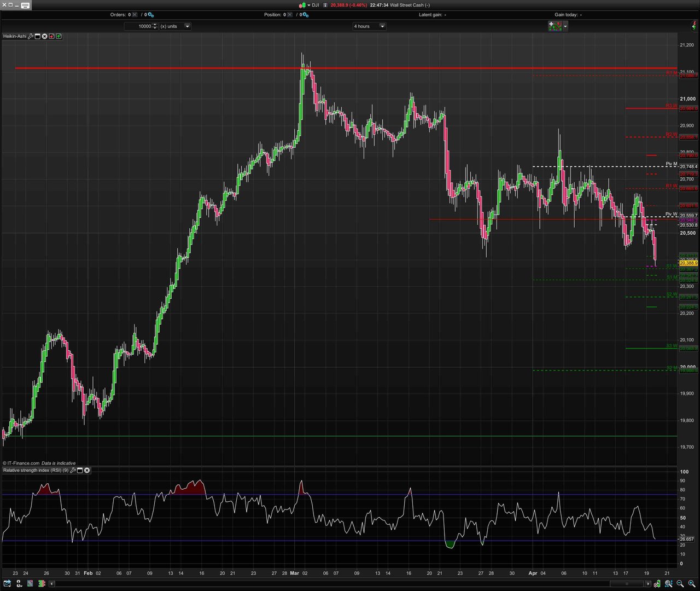Click the Piv M pivot label
Viewport: 700px width, 591px height.
pos(672,164)
